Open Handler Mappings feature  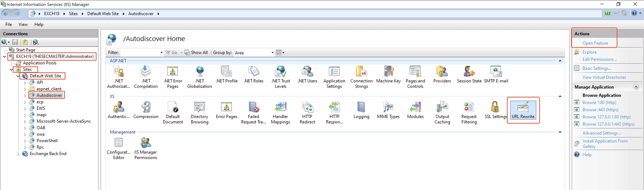click(x=280, y=113)
